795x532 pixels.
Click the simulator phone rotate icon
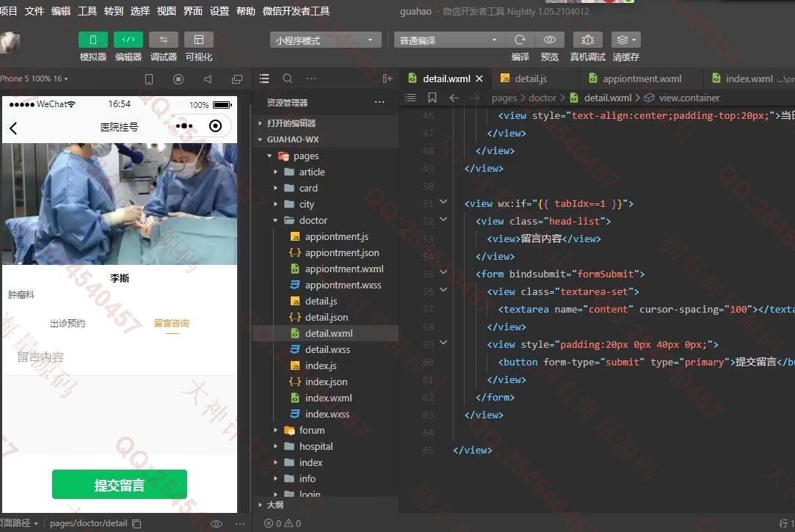click(149, 79)
